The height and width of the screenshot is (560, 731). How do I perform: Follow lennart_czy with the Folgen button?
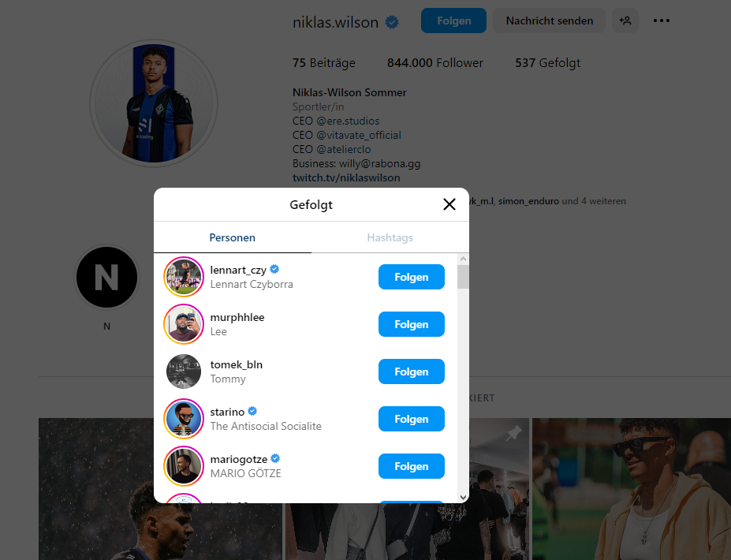[x=411, y=277]
